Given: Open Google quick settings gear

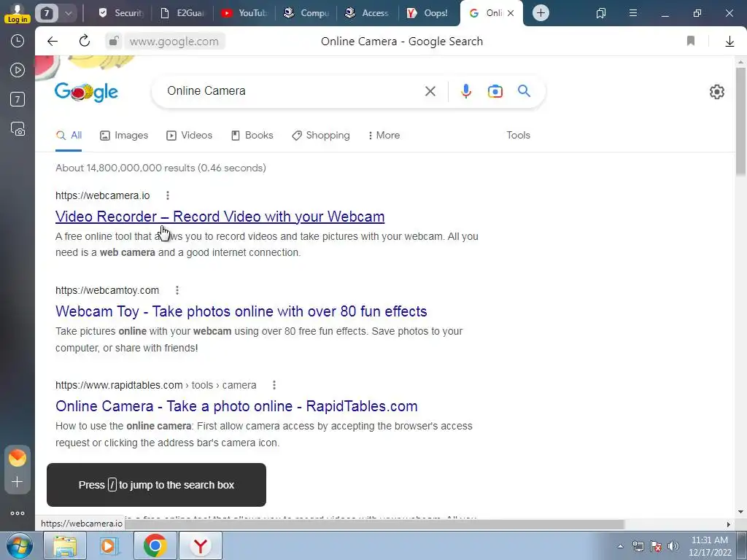Looking at the screenshot, I should [x=716, y=91].
